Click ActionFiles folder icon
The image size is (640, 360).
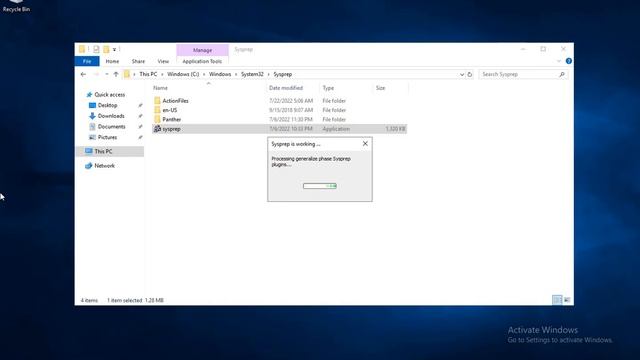157,100
